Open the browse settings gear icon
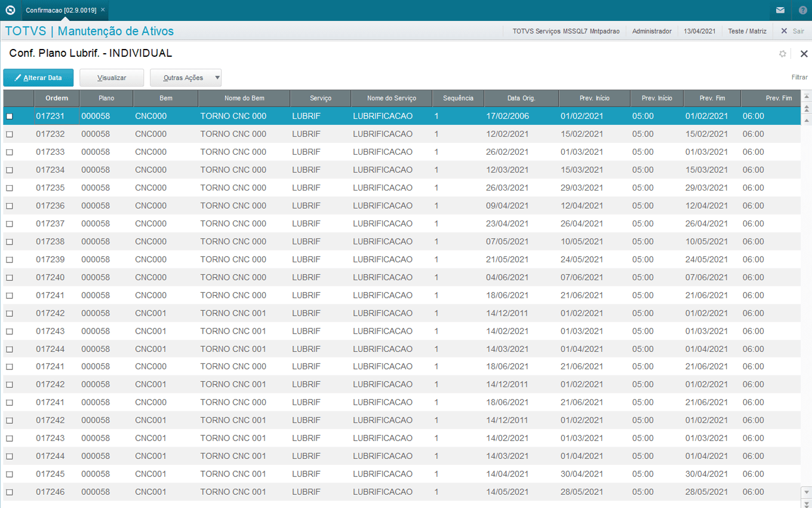 783,54
